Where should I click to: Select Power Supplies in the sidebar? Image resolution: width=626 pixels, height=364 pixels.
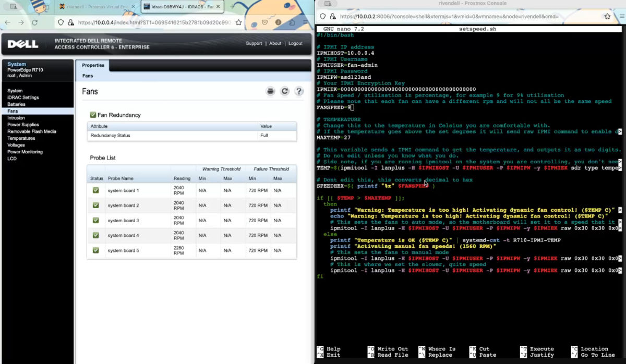[23, 125]
